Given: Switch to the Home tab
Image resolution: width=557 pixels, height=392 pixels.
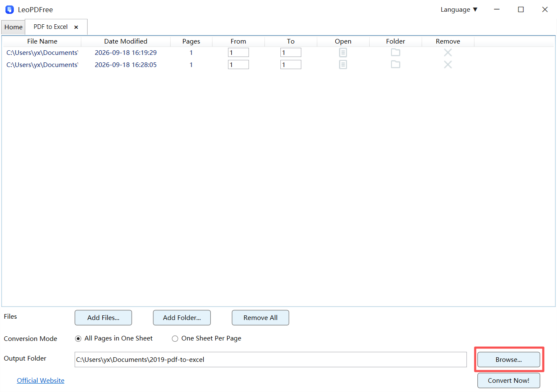Looking at the screenshot, I should 13,27.
